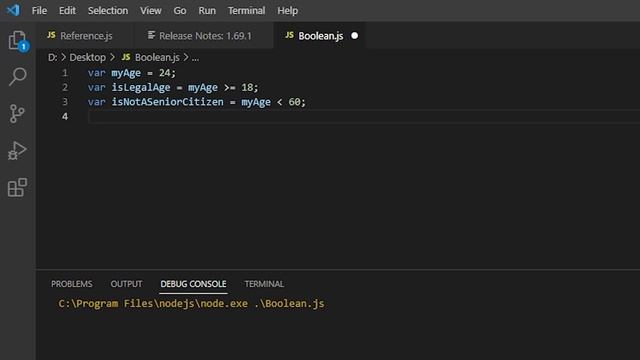640x360 pixels.
Task: Click the JS icon on Reference.js tab
Action: coord(51,35)
